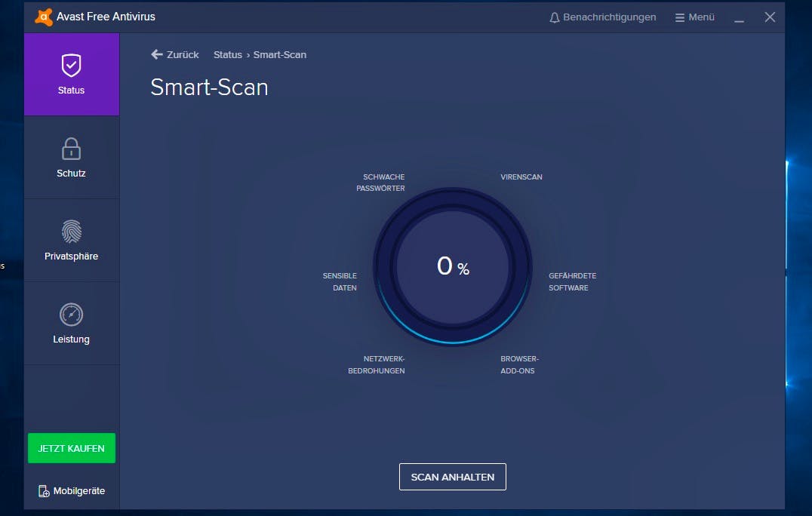
Task: Click the SCHWACHE PASSWÖRTER label
Action: click(x=381, y=183)
